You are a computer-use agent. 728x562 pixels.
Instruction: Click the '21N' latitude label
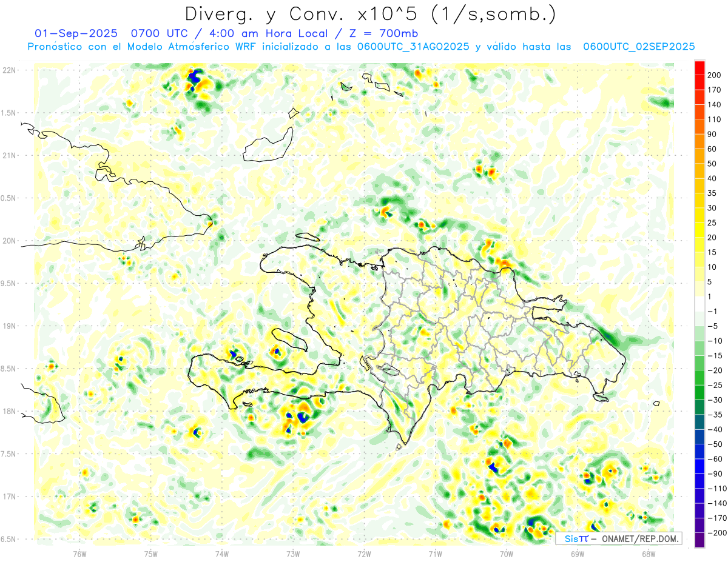[9, 156]
